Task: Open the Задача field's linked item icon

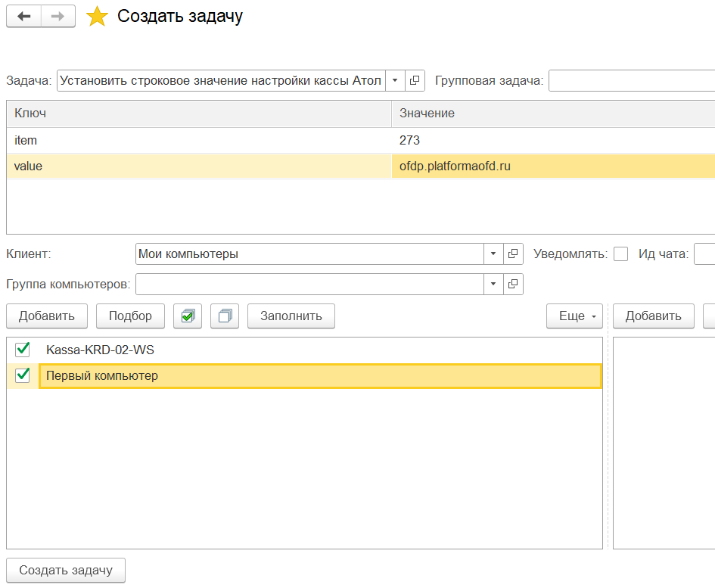Action: tap(415, 81)
